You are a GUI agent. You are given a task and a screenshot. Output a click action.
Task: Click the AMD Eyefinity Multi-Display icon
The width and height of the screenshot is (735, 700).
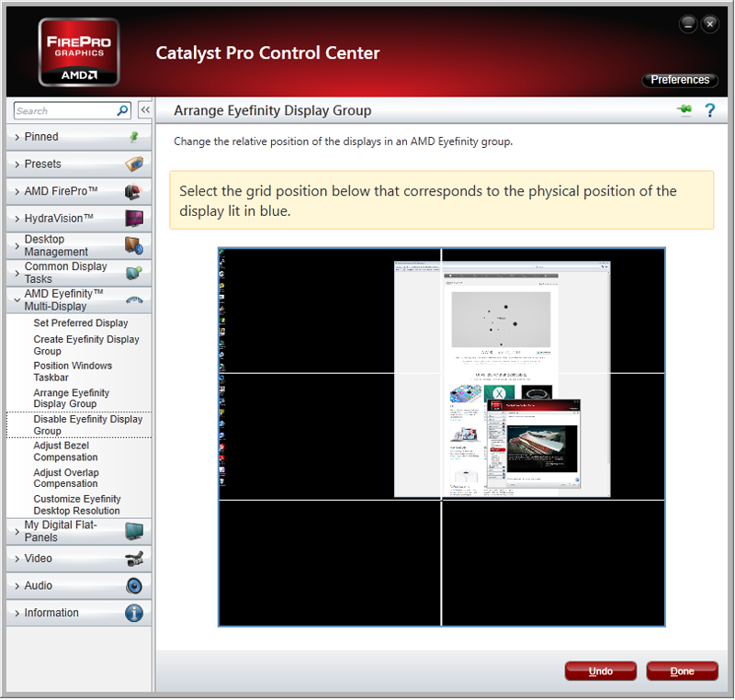pyautogui.click(x=134, y=299)
